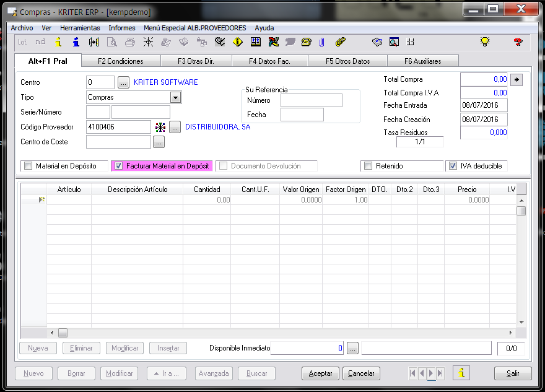Click the column width arrows toolbar icon
The width and height of the screenshot is (545, 392).
coord(94,42)
